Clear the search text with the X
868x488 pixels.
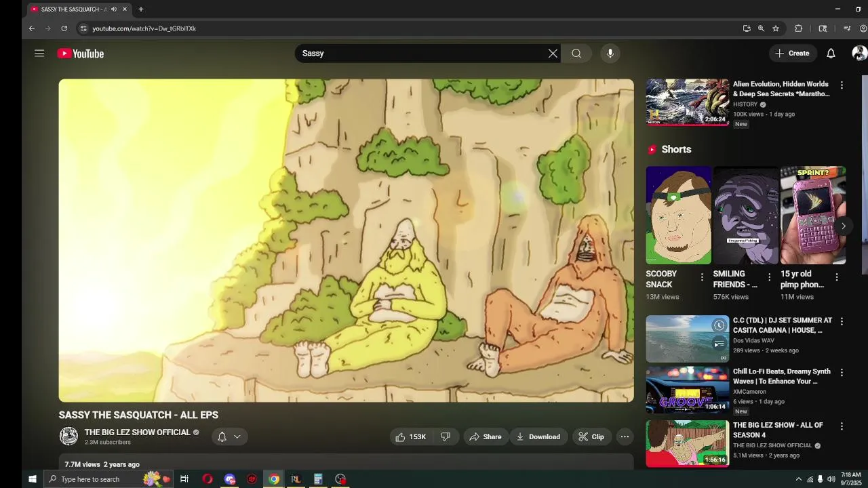[553, 54]
